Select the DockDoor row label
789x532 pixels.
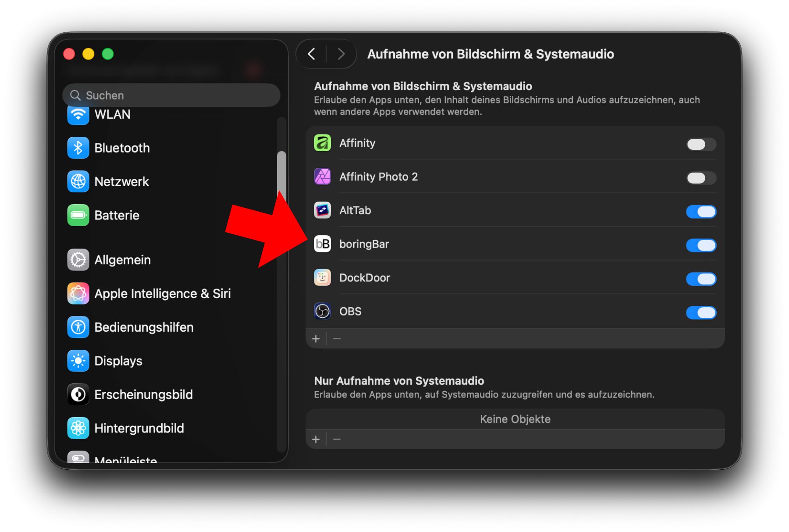coord(365,278)
